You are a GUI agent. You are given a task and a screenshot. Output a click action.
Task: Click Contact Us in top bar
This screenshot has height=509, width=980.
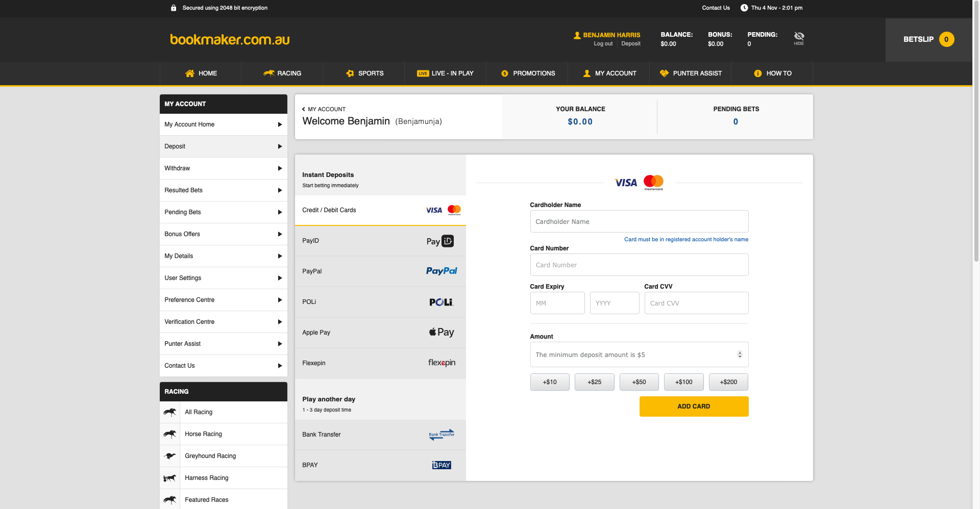pyautogui.click(x=716, y=8)
